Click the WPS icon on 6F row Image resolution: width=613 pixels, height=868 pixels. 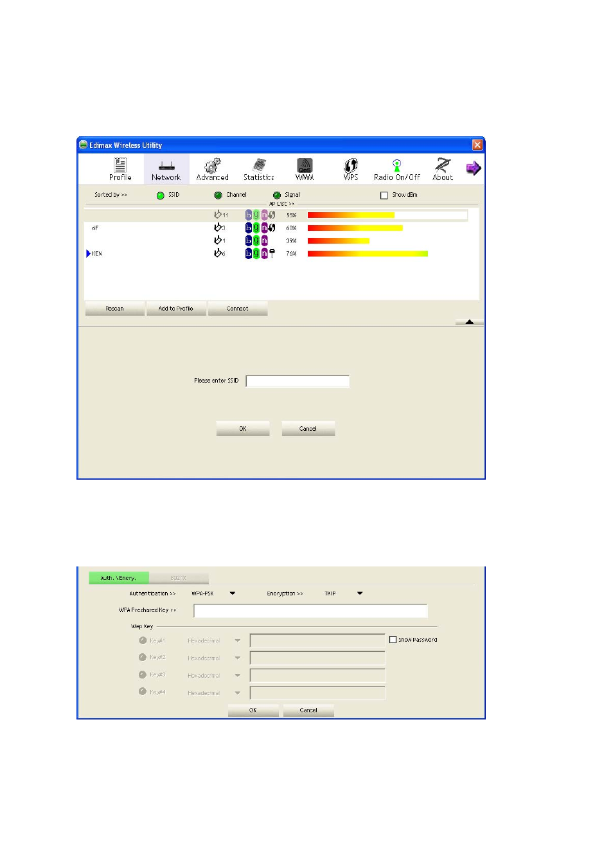click(x=272, y=228)
